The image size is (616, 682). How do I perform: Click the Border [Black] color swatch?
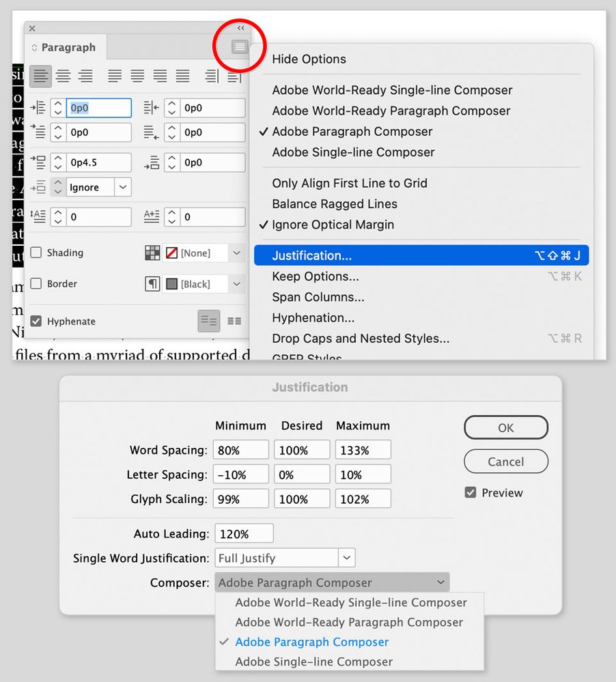(172, 284)
